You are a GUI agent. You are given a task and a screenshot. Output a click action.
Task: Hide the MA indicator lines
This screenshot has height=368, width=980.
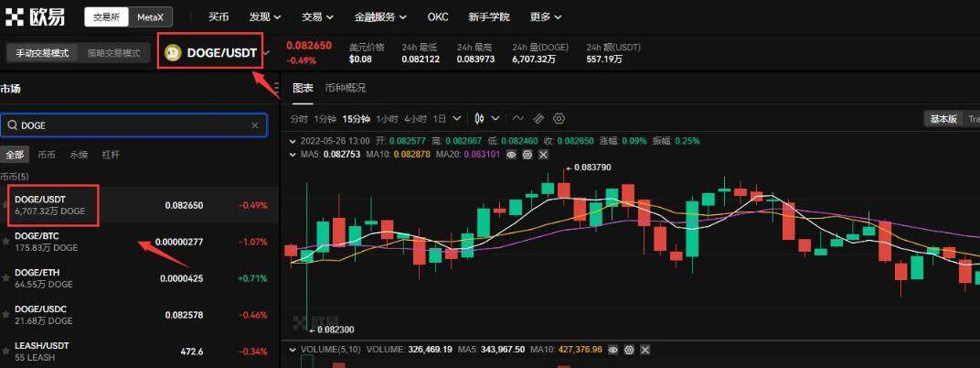point(511,155)
